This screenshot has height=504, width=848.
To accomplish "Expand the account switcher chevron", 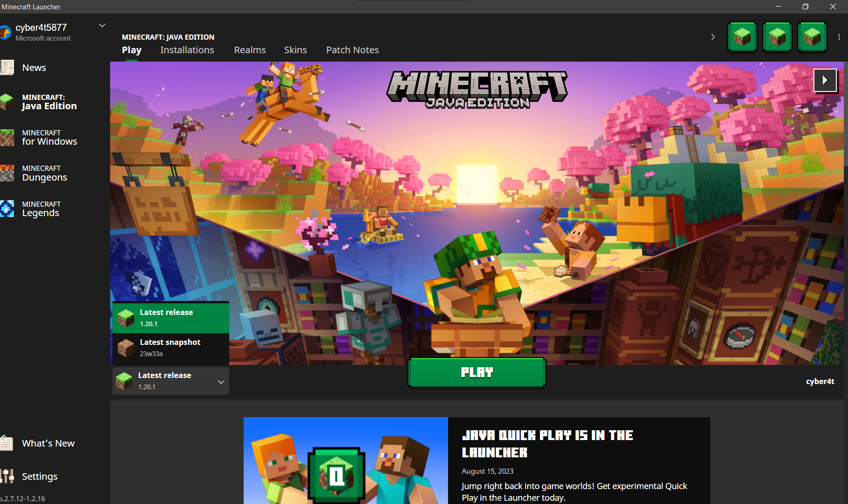I will tap(102, 26).
